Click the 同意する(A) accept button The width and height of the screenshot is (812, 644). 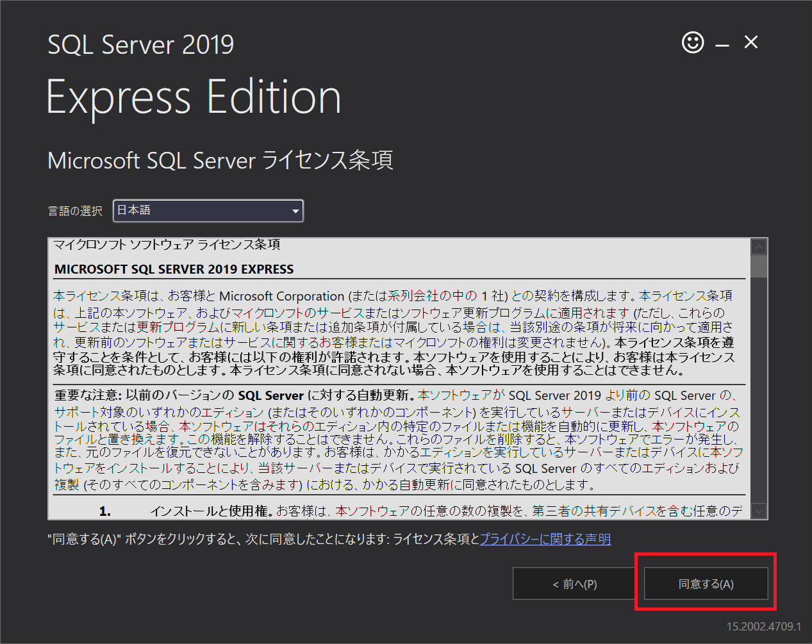[x=706, y=584]
